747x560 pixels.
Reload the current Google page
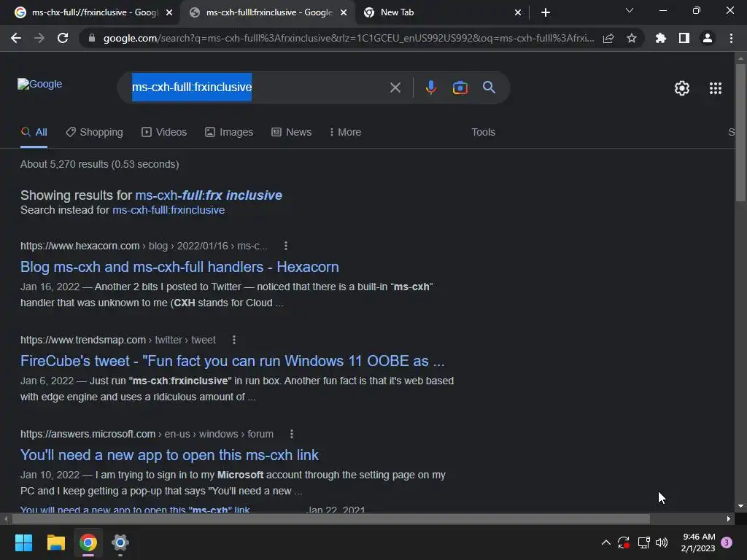click(63, 38)
